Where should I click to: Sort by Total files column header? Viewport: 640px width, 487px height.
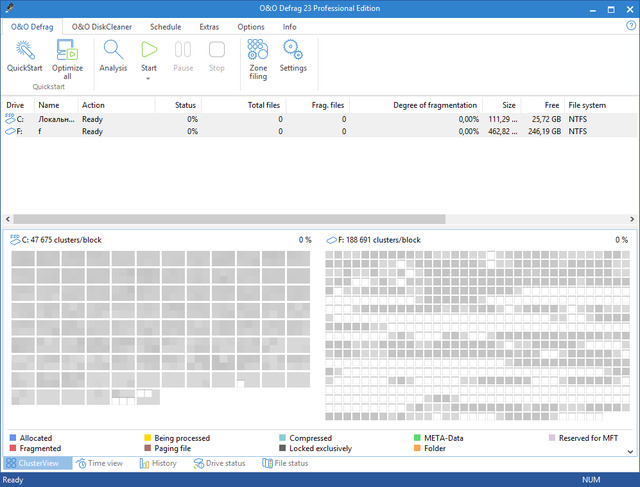point(244,105)
